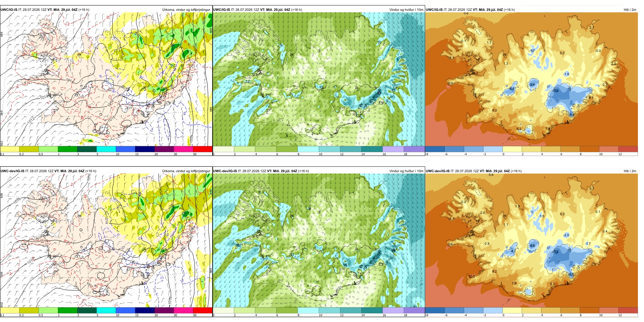Click the -2.0 temperature value

click(566, 235)
